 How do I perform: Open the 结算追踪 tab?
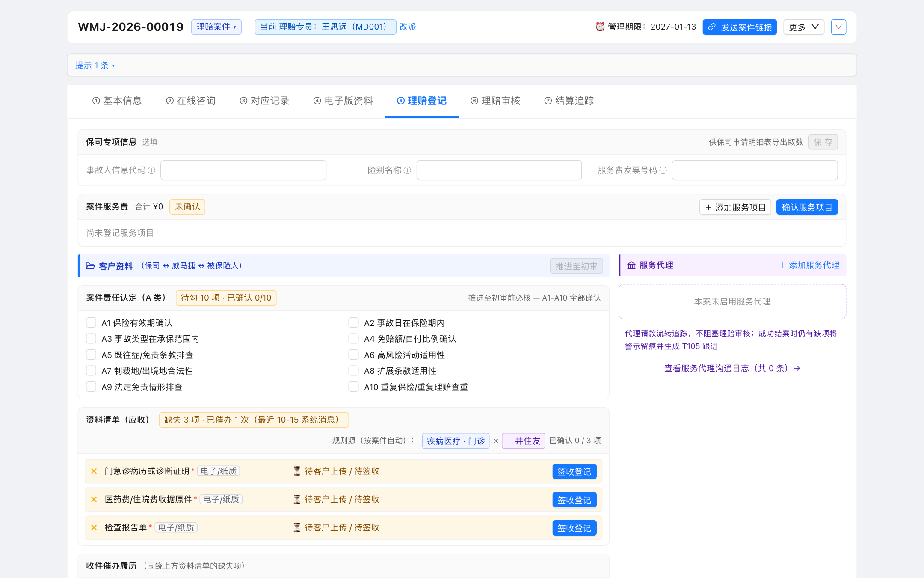[x=569, y=101]
